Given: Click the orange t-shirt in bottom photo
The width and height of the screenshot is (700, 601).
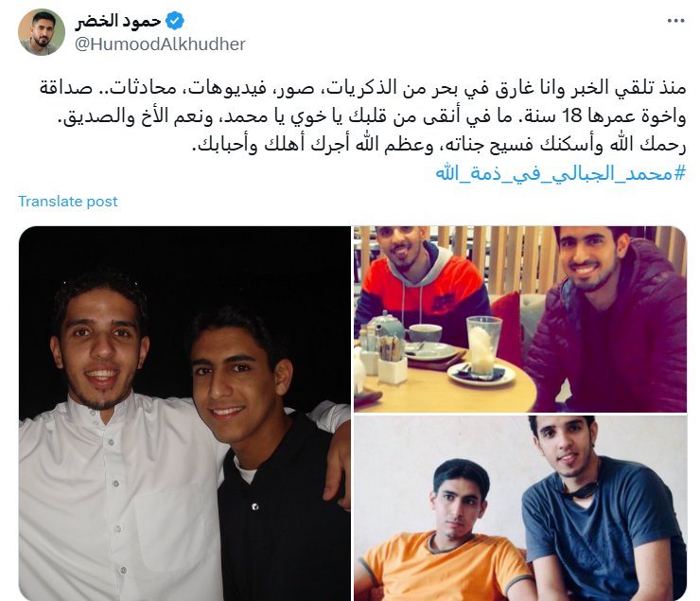Looking at the screenshot, I should pos(442,567).
